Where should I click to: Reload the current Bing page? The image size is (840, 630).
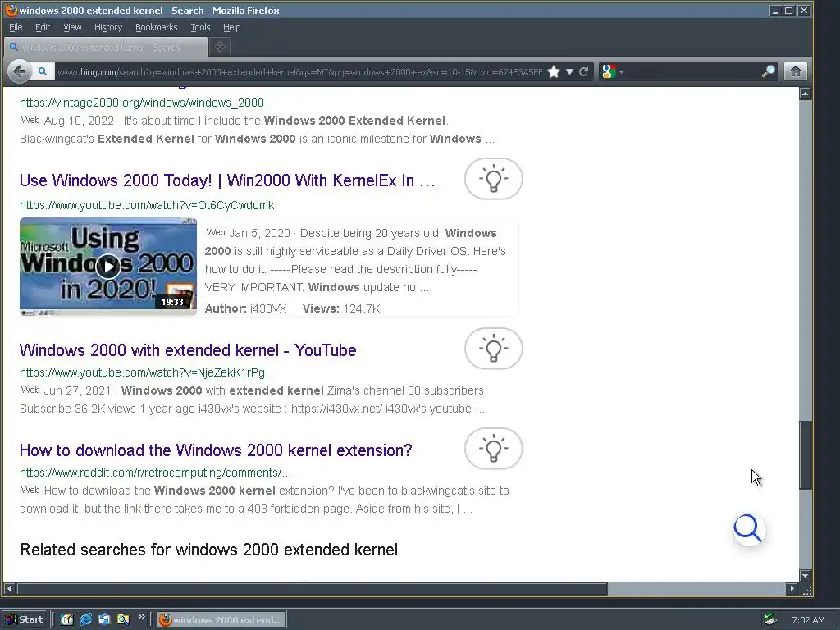pos(584,72)
